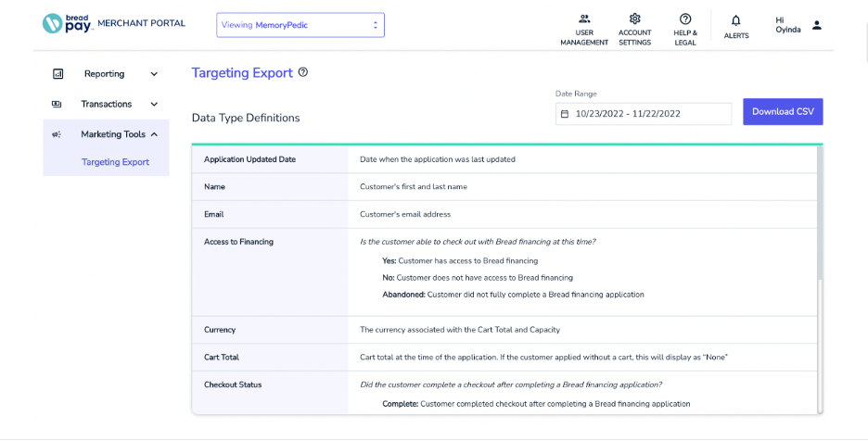This screenshot has height=441, width=868.
Task: Click the HELP & LEGAL label
Action: pyautogui.click(x=685, y=37)
